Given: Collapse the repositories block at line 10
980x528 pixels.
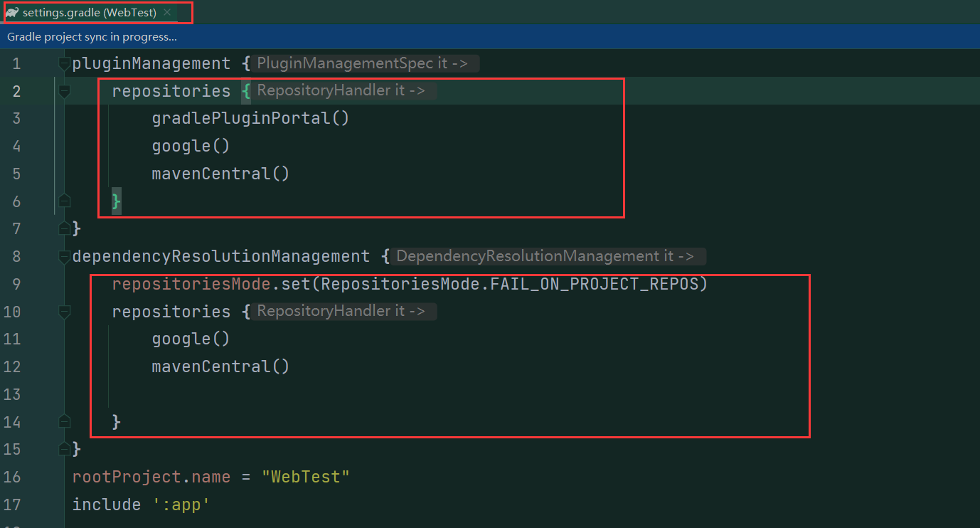Looking at the screenshot, I should click(64, 312).
